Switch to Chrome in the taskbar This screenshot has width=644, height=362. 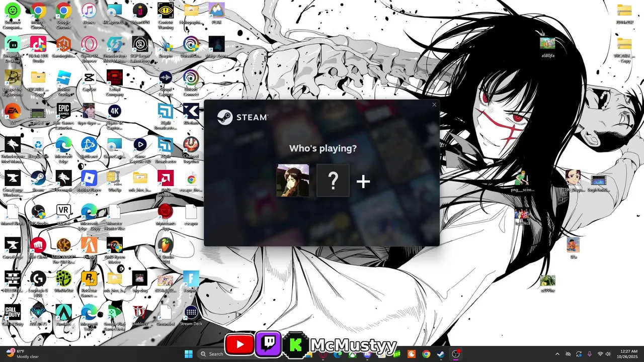point(426,354)
